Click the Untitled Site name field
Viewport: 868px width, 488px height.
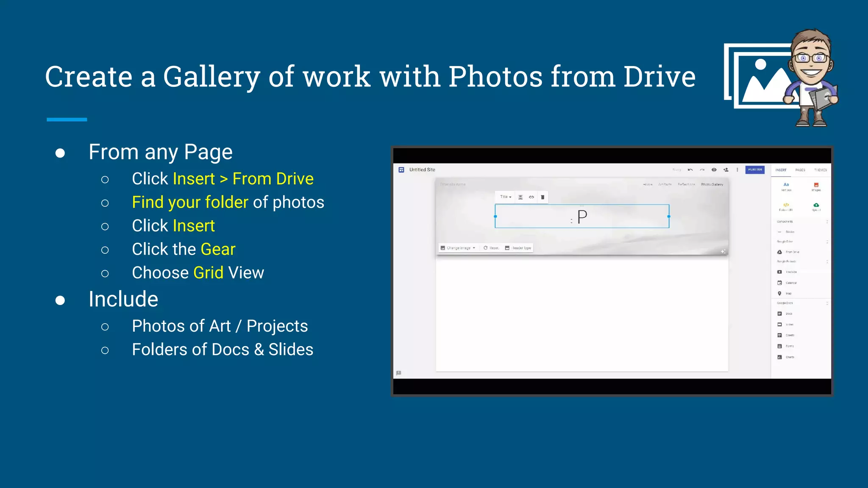(422, 170)
